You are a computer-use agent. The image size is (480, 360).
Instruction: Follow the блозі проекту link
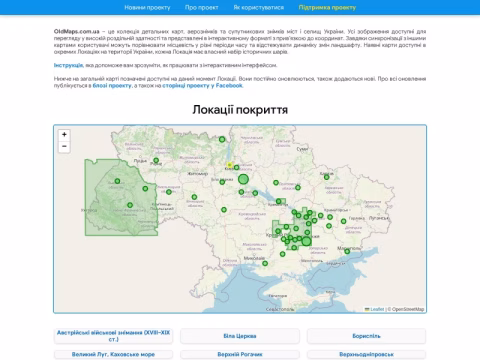point(112,85)
